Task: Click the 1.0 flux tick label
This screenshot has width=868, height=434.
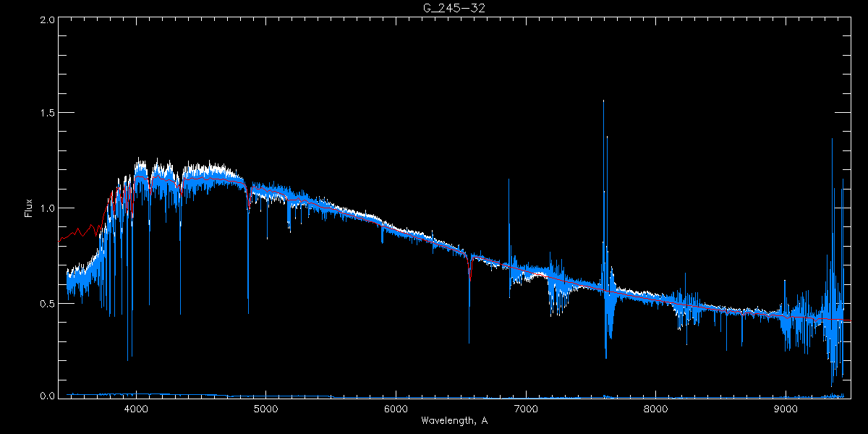Action: [x=48, y=208]
